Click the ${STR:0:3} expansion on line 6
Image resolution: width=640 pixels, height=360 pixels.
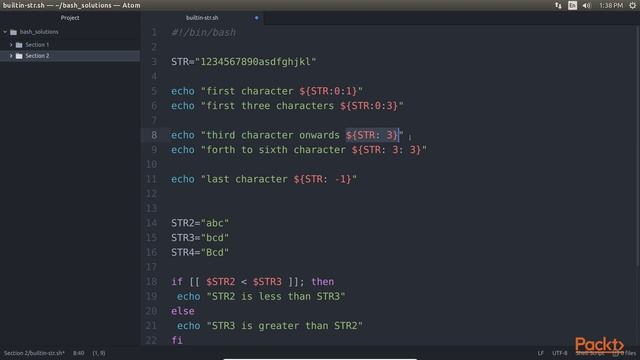[369, 106]
